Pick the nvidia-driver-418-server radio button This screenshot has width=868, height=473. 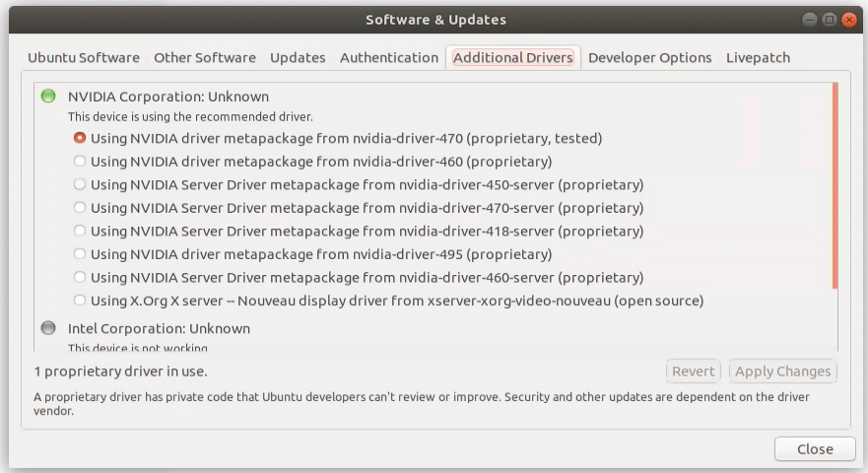[80, 231]
